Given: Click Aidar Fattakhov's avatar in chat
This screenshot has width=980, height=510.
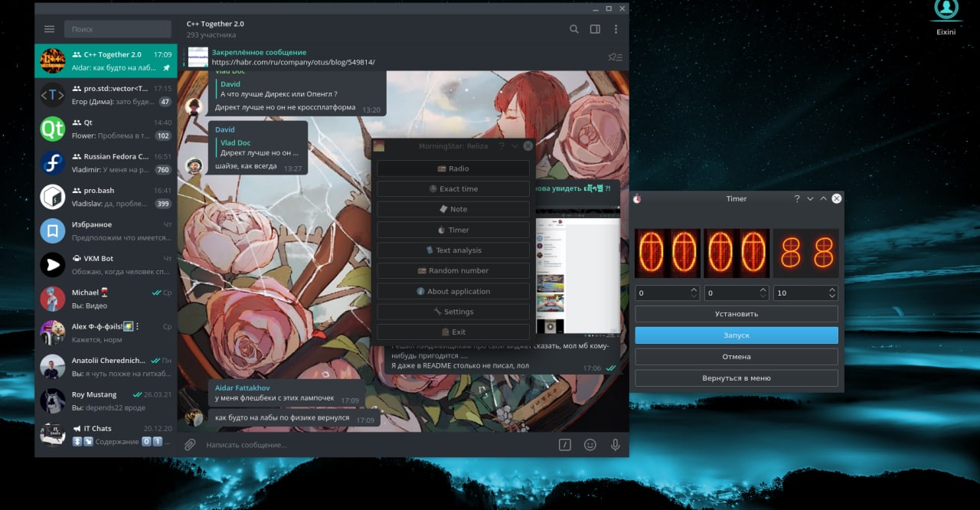Looking at the screenshot, I should (x=194, y=417).
